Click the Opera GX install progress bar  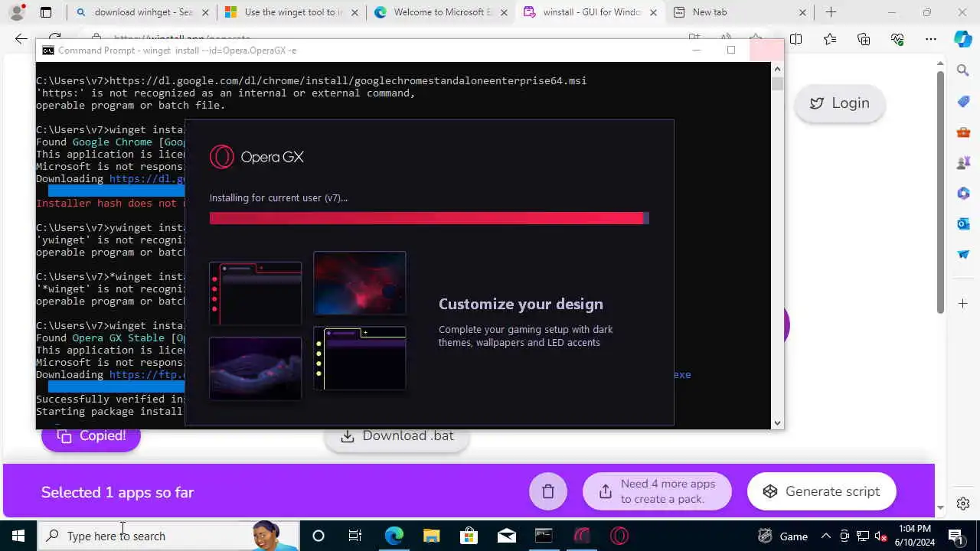pyautogui.click(x=430, y=218)
